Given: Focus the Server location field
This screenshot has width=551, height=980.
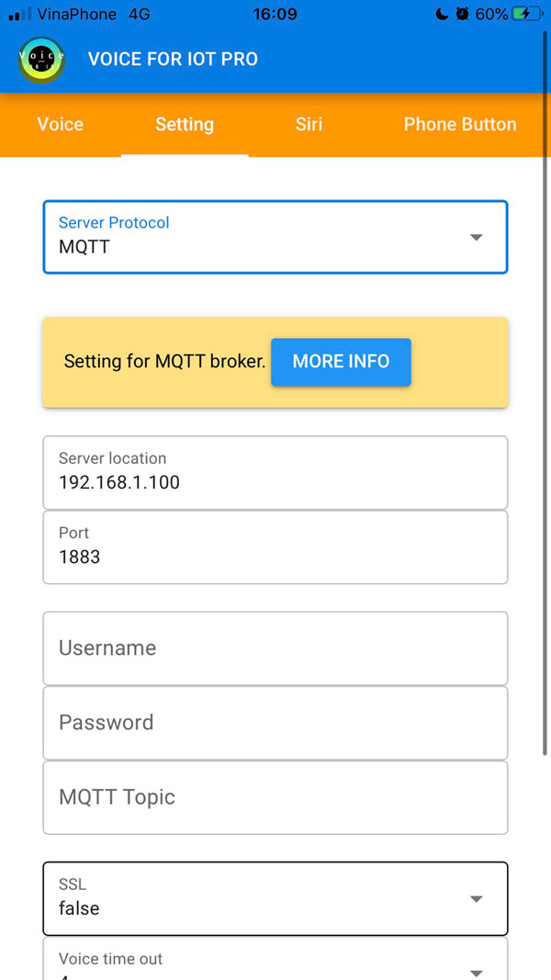Looking at the screenshot, I should point(275,473).
